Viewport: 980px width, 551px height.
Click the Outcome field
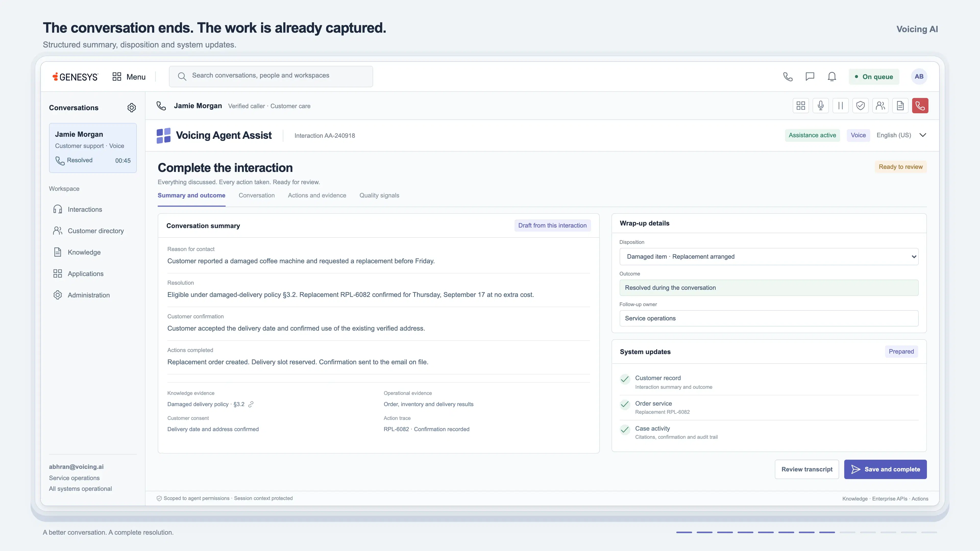(x=769, y=288)
